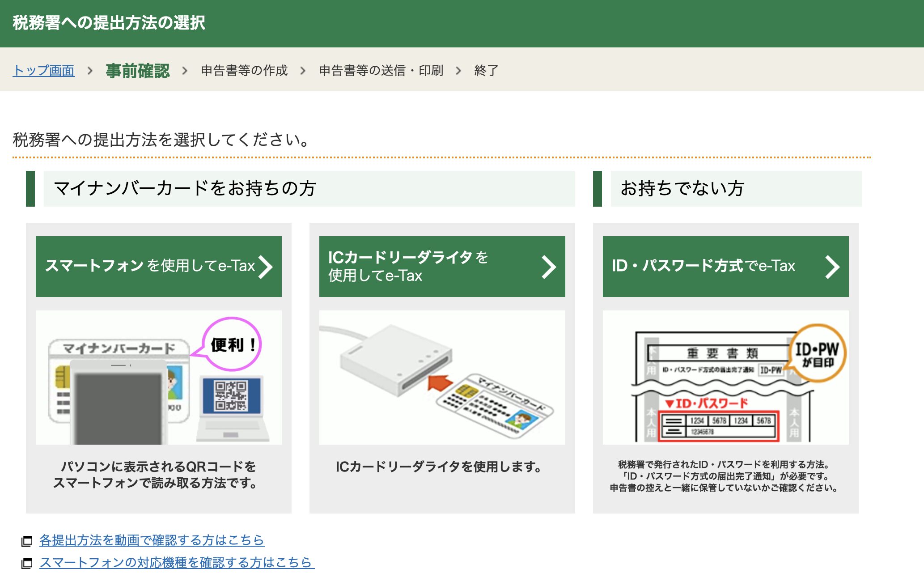
Task: Select the 事前確認 breadcrumb step
Action: pos(138,71)
